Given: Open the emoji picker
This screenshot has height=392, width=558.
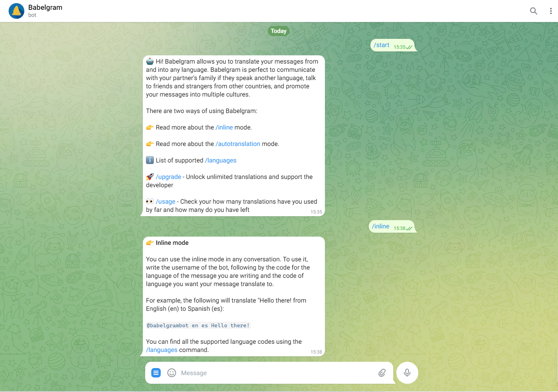Looking at the screenshot, I should (171, 373).
